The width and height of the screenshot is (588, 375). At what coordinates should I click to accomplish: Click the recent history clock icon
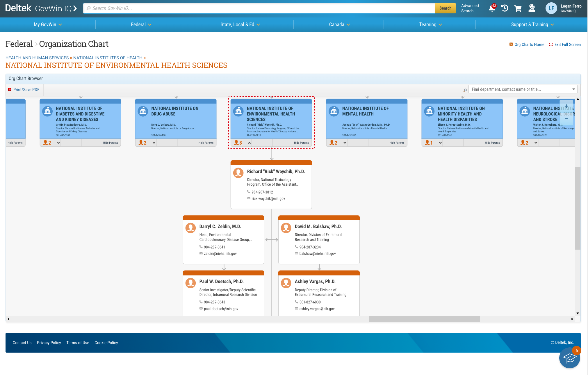click(505, 8)
